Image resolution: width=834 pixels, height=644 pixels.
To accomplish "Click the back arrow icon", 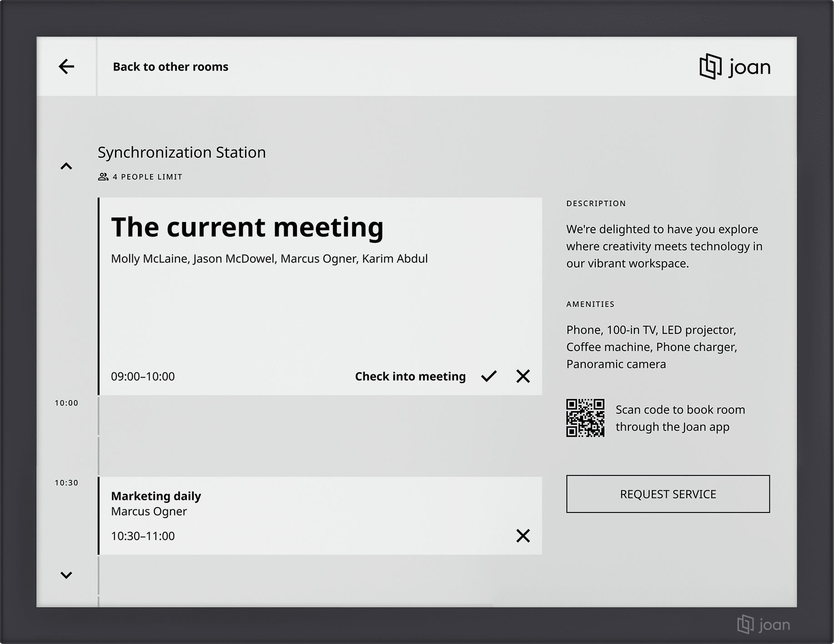I will click(x=66, y=66).
